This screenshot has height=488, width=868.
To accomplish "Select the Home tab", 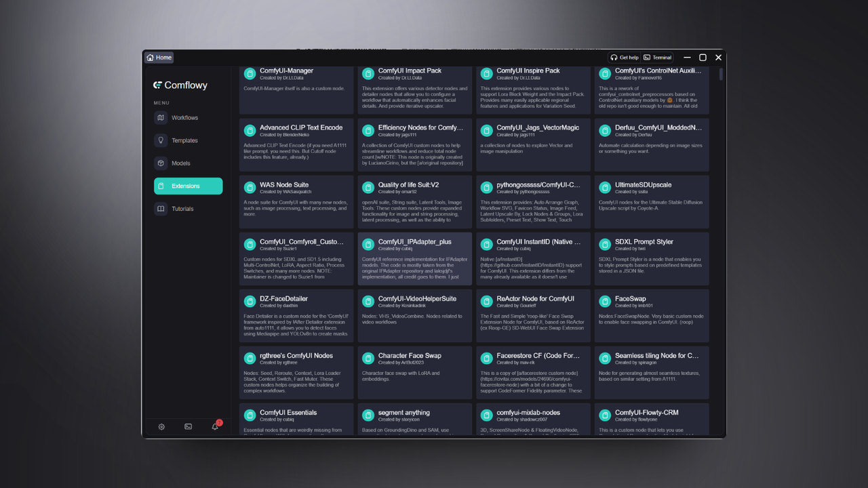I will click(x=159, y=58).
